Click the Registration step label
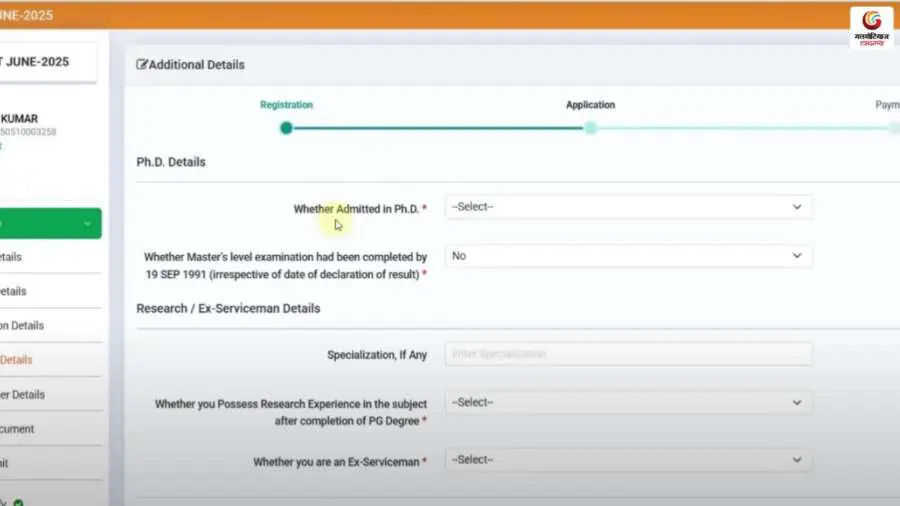The width and height of the screenshot is (900, 506). coord(286,105)
